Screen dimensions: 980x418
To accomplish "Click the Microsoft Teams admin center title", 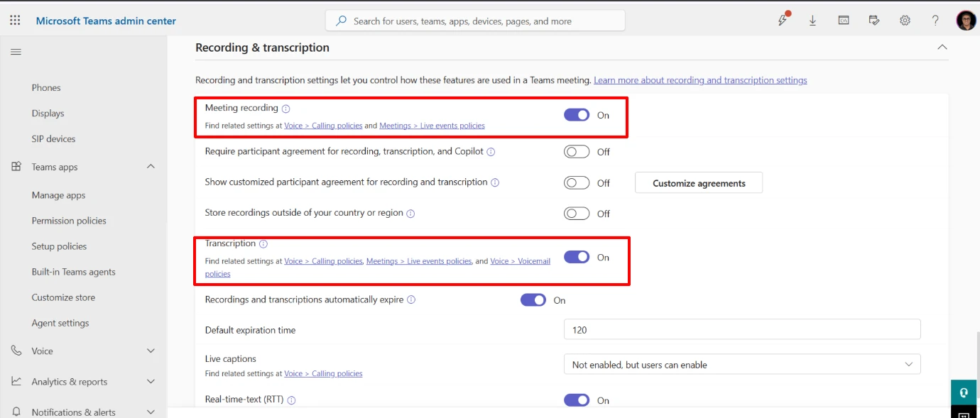I will tap(106, 21).
